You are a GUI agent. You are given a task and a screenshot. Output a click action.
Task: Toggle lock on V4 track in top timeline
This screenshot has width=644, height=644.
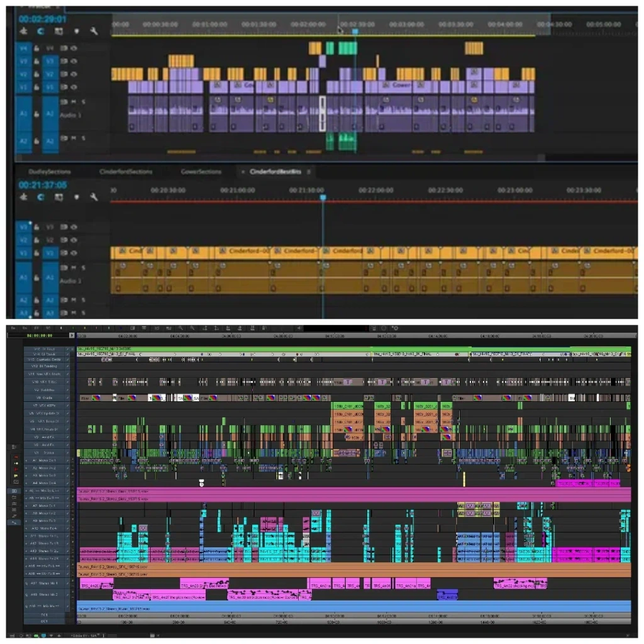pyautogui.click(x=36, y=48)
